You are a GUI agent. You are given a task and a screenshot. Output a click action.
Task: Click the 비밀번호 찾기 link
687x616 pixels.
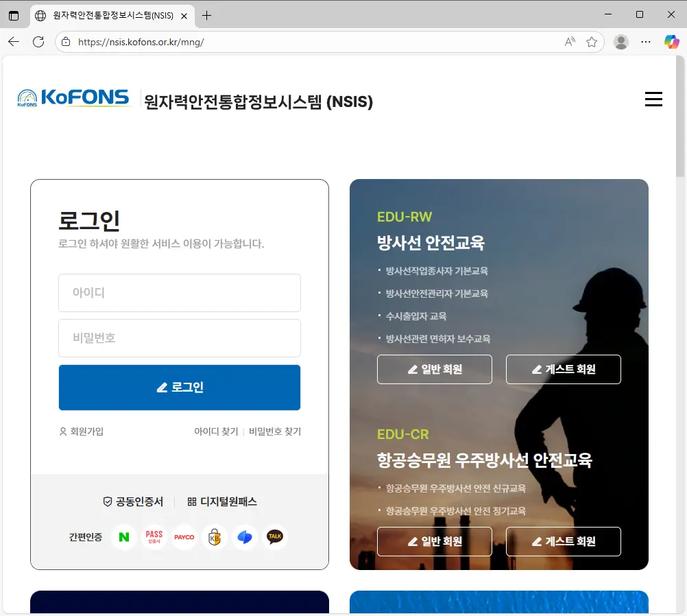(x=275, y=431)
